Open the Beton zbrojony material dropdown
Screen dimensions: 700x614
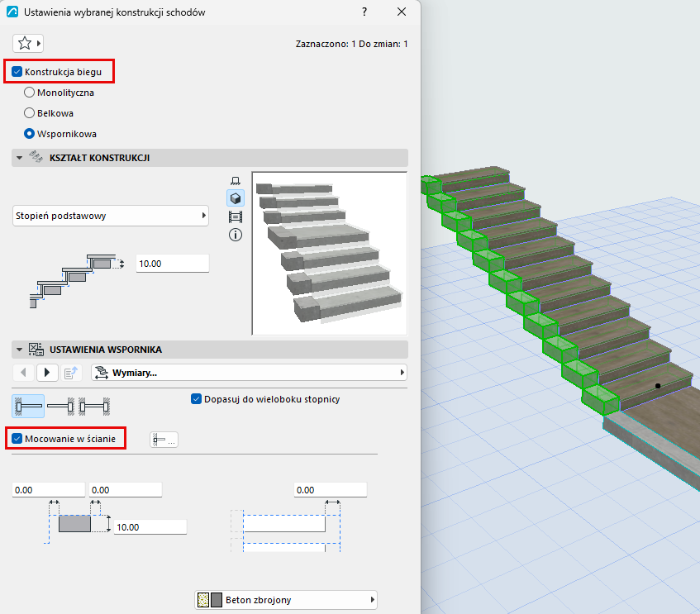[x=286, y=600]
